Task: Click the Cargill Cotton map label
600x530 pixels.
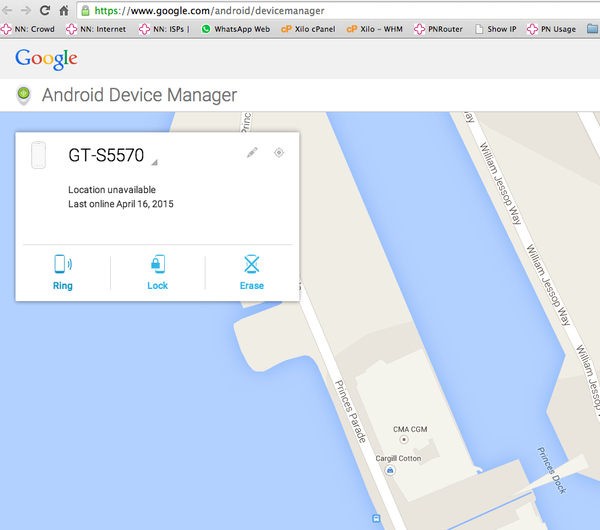Action: pos(398,458)
